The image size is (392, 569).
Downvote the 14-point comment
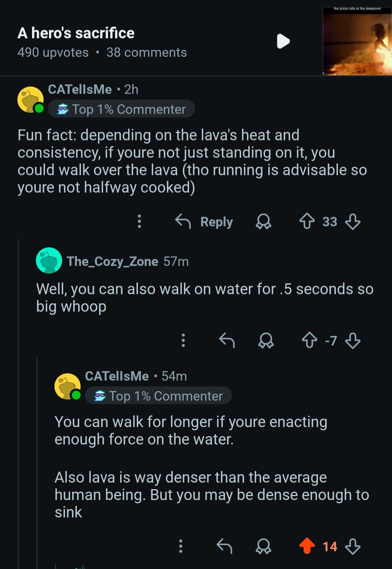(352, 546)
